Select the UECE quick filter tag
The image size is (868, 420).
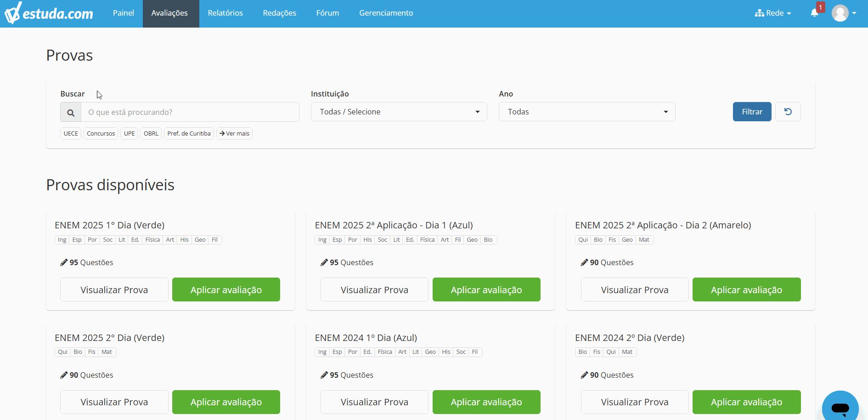point(71,134)
